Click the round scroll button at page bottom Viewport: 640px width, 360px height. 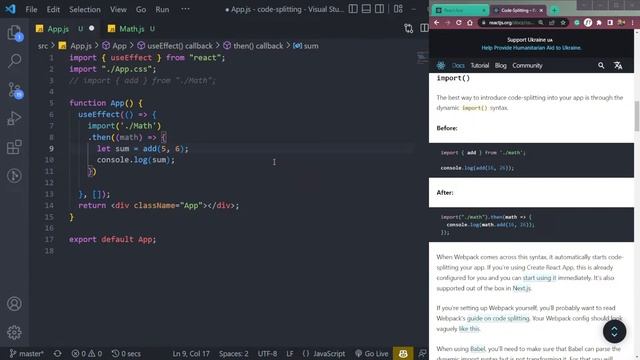pyautogui.click(x=614, y=331)
